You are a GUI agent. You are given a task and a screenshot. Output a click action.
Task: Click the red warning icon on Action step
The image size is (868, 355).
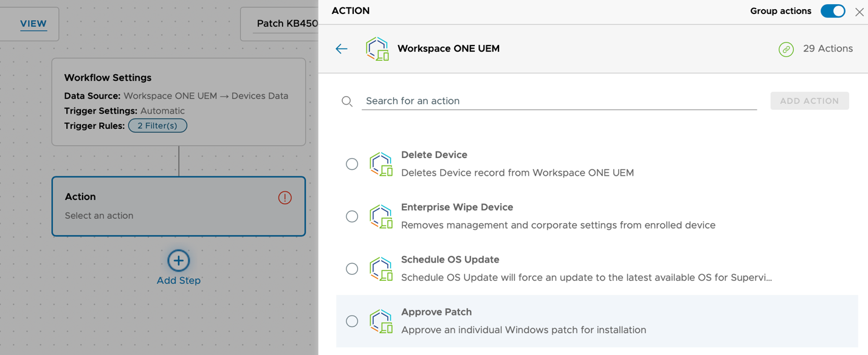284,198
